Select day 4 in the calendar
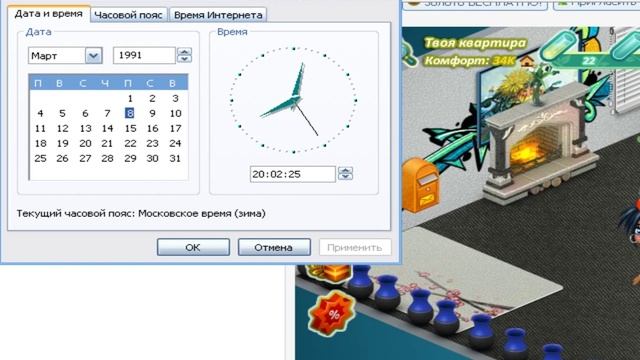The width and height of the screenshot is (640, 360). pos(40,113)
